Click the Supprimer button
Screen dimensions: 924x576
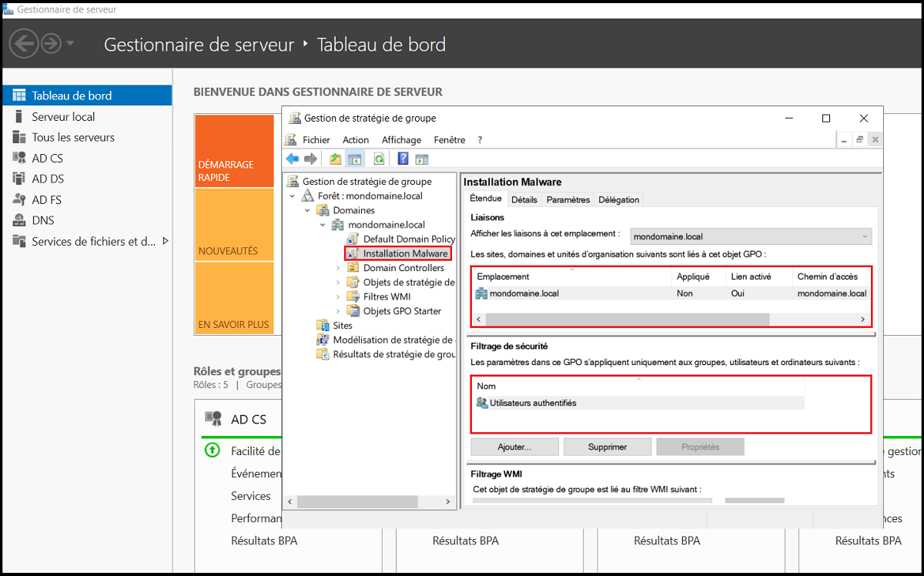[607, 447]
